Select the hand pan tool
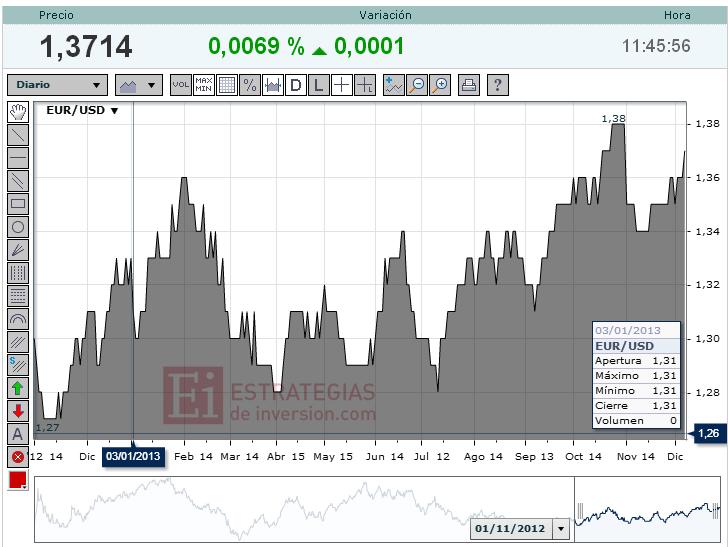Image resolution: width=728 pixels, height=547 pixels. pyautogui.click(x=17, y=112)
